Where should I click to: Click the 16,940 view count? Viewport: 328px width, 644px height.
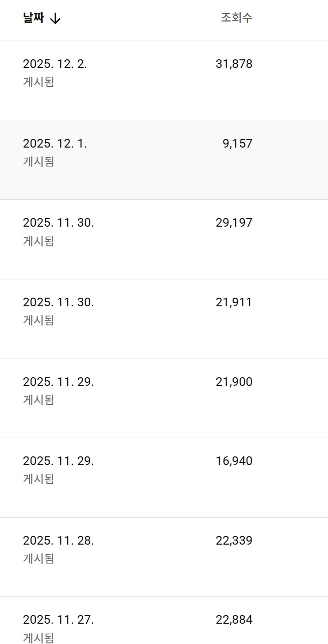[234, 461]
